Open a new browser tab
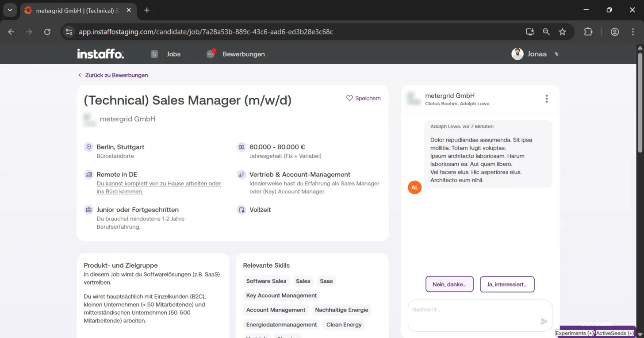 [x=147, y=10]
